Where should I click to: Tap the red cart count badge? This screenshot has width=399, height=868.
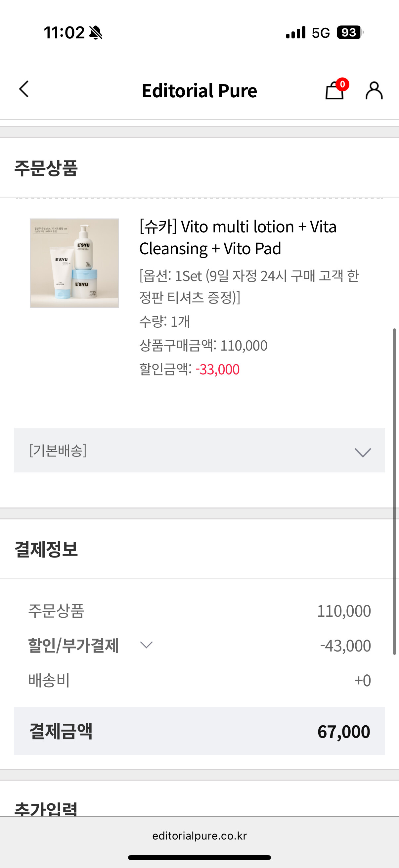[342, 84]
